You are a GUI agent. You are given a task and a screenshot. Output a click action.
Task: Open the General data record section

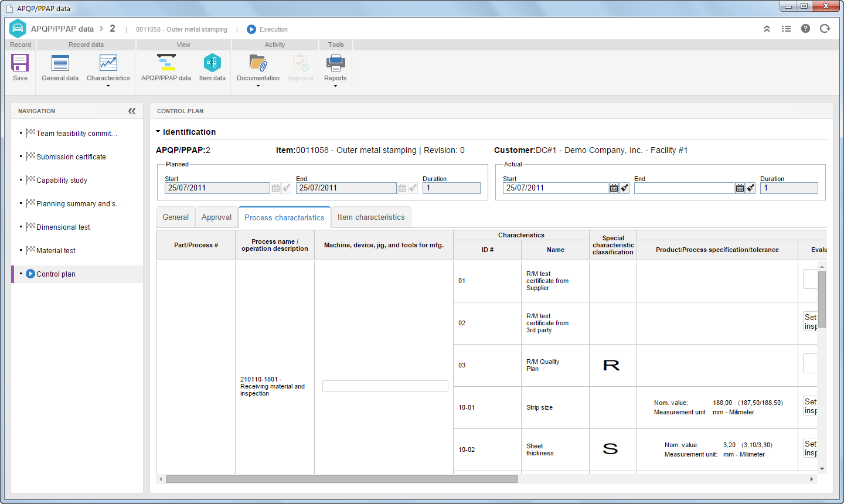pyautogui.click(x=60, y=67)
